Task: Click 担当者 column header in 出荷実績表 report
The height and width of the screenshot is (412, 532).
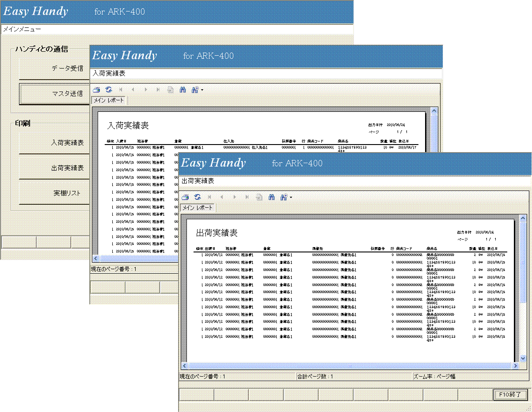Action: coord(231,249)
